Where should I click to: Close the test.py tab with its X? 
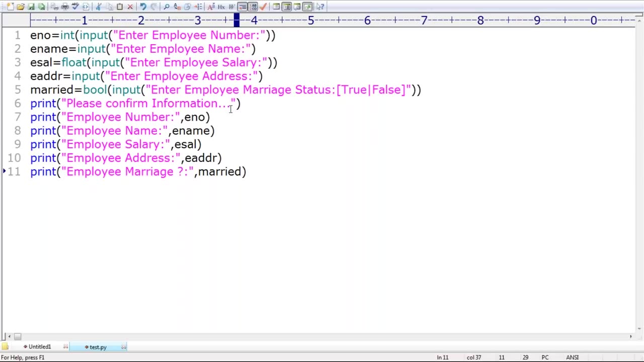pyautogui.click(x=124, y=347)
